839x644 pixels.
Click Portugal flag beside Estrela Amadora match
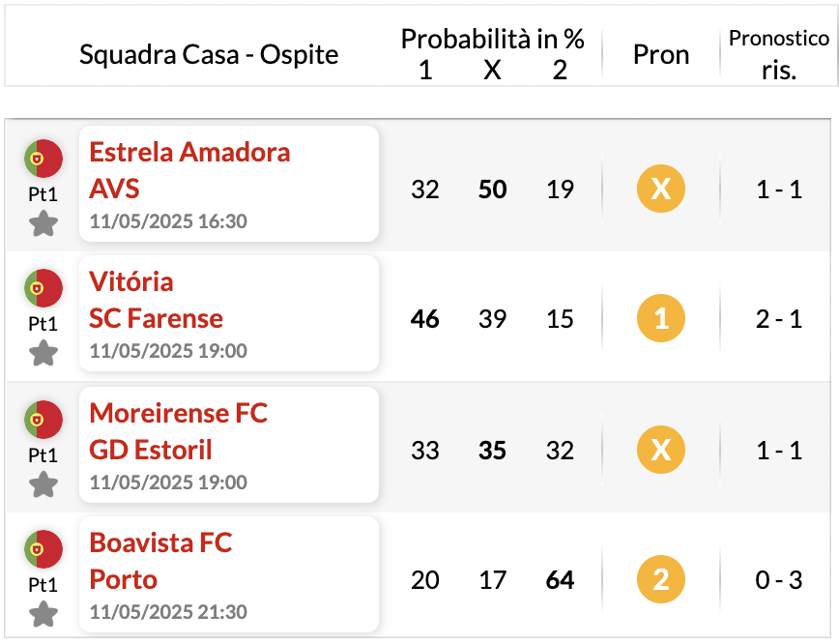[43, 159]
